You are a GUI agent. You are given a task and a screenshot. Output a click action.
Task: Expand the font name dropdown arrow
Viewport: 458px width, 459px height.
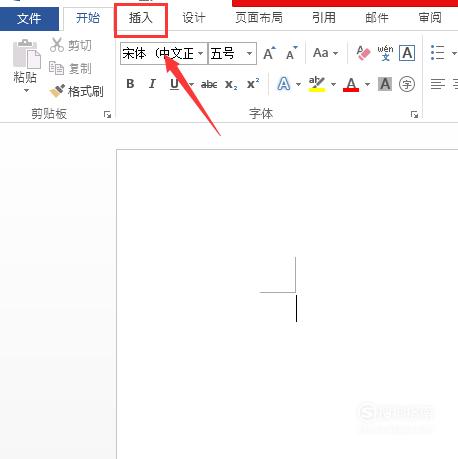[201, 53]
